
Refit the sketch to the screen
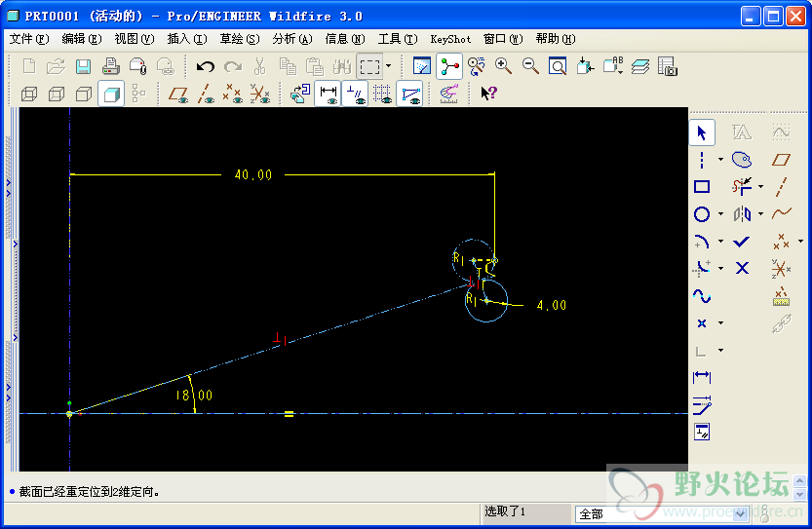point(558,67)
